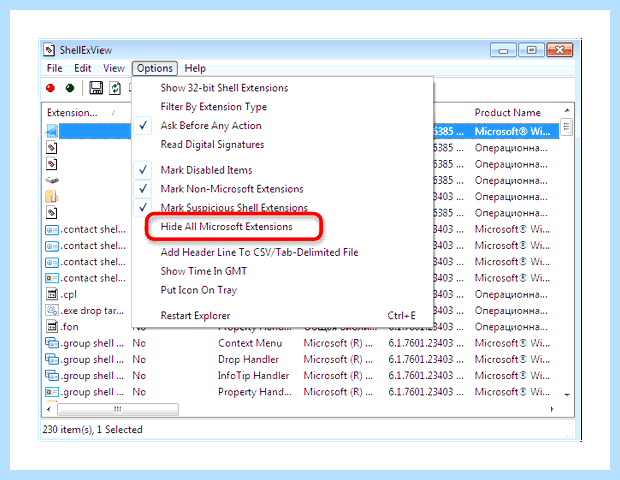Select the .cpl extension row text
Screen dimensions: 620x480
68,294
